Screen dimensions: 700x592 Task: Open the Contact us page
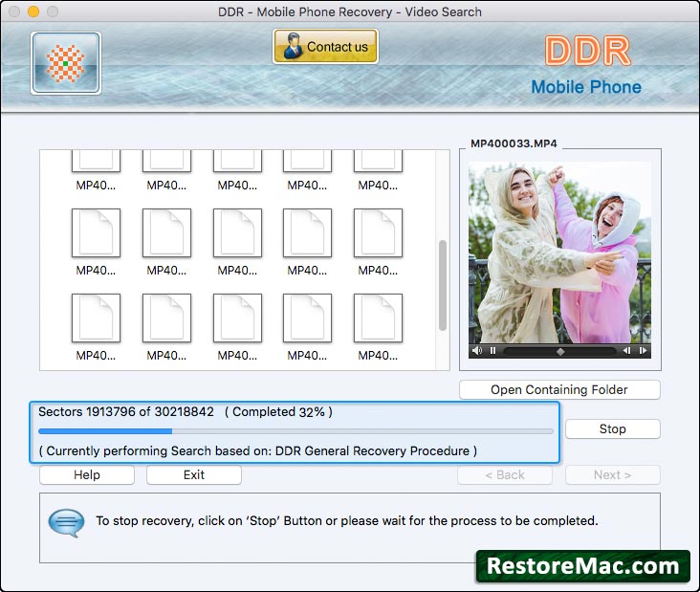pos(325,47)
